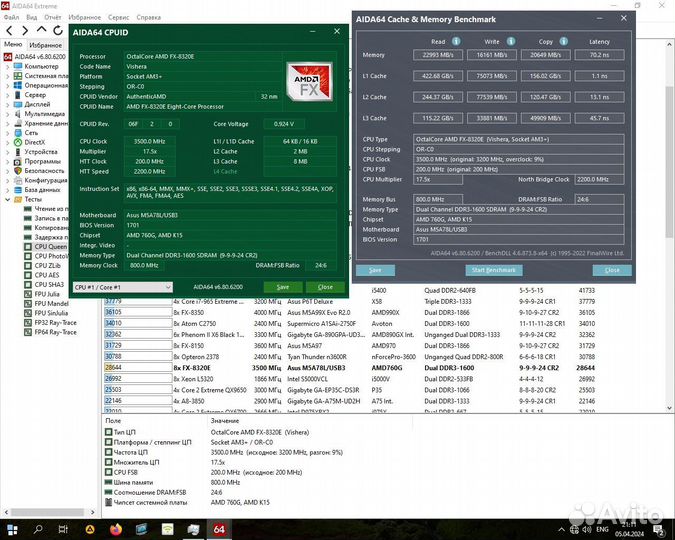Viewport: 675px width, 540px height.
Task: Select the Сеть tree icon
Action: pos(18,133)
